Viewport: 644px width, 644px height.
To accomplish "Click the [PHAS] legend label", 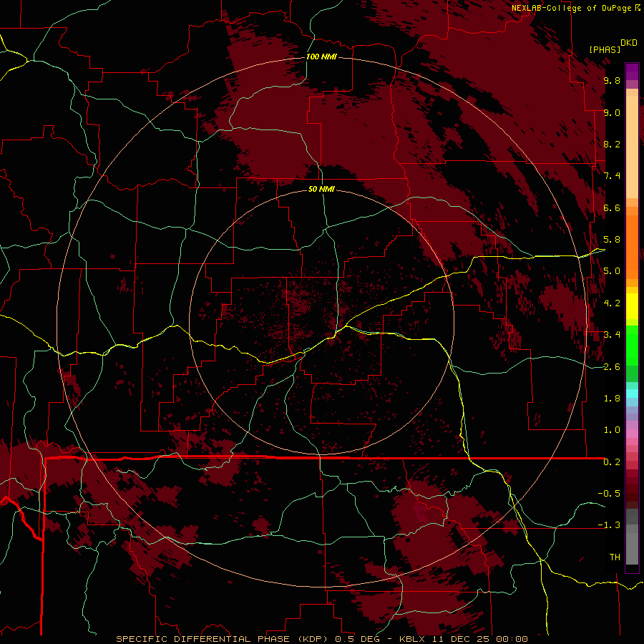I will tap(605, 50).
